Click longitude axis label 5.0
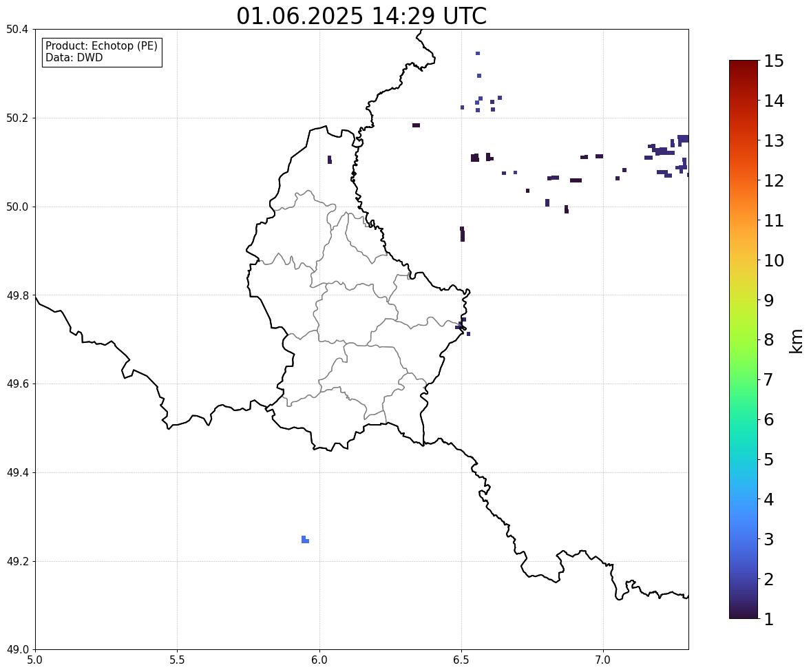This screenshot has height=672, width=811. point(35,660)
